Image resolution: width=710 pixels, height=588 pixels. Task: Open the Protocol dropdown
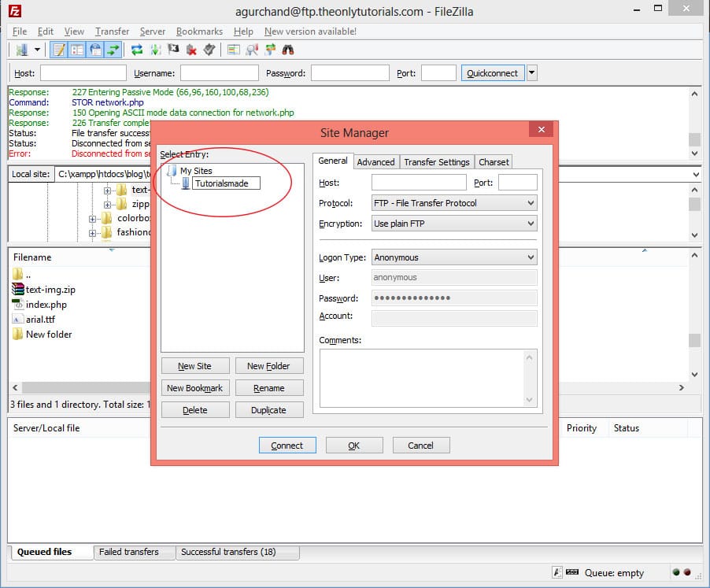[454, 203]
